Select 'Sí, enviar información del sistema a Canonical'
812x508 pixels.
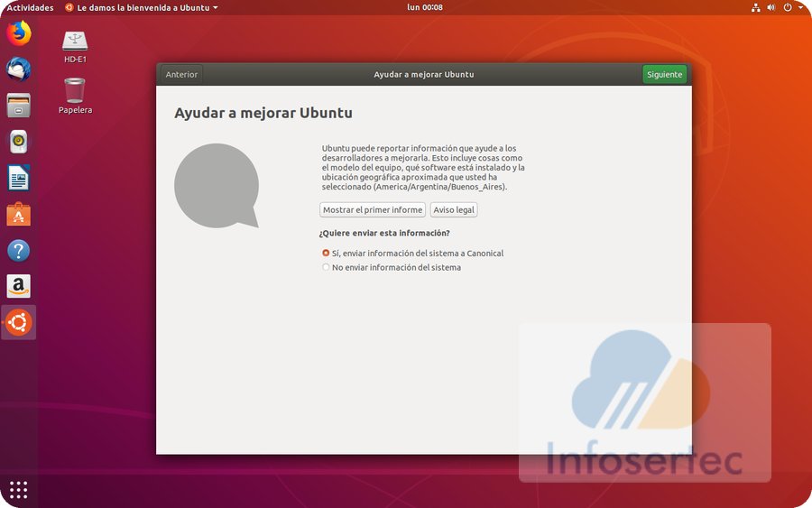(x=326, y=254)
